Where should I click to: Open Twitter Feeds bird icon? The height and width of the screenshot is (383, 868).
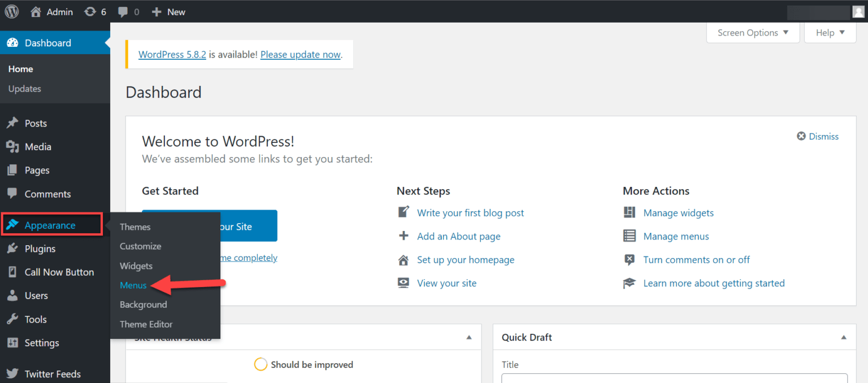pyautogui.click(x=12, y=374)
